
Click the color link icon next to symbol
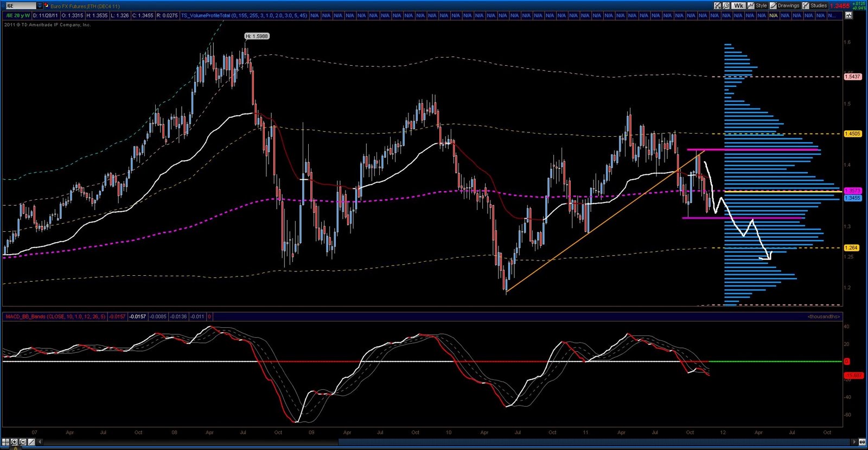pos(46,5)
